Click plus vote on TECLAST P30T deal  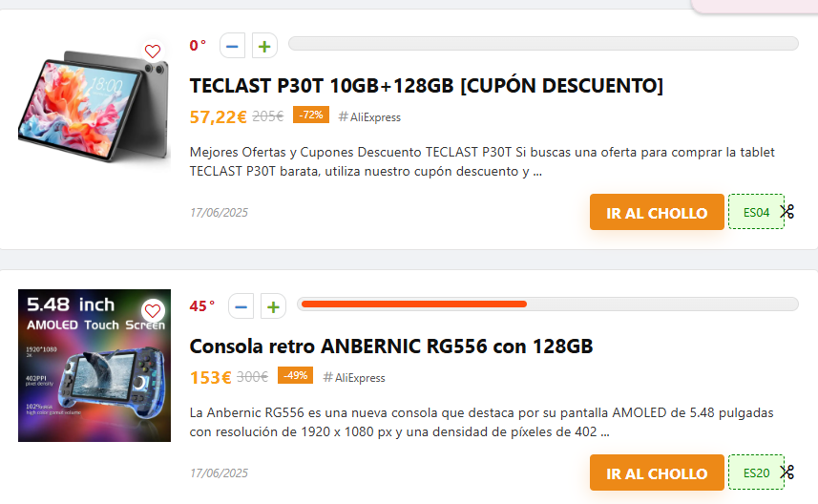[264, 46]
